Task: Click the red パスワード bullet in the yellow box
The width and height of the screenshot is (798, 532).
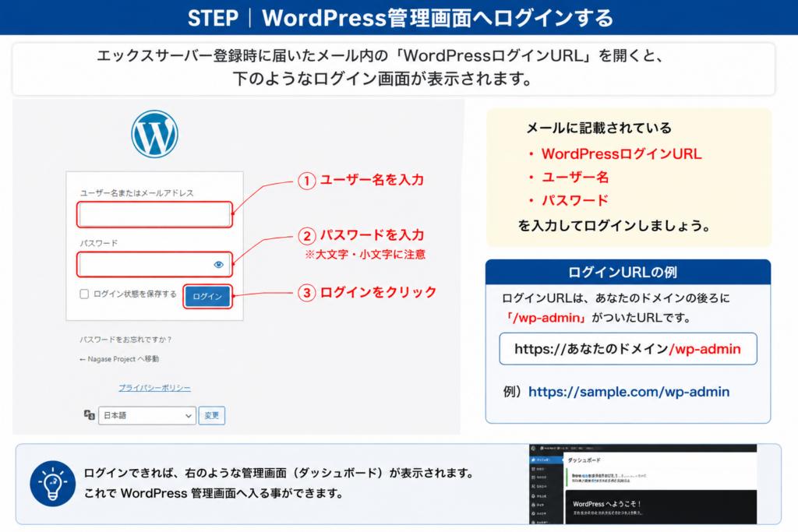Action: (575, 200)
